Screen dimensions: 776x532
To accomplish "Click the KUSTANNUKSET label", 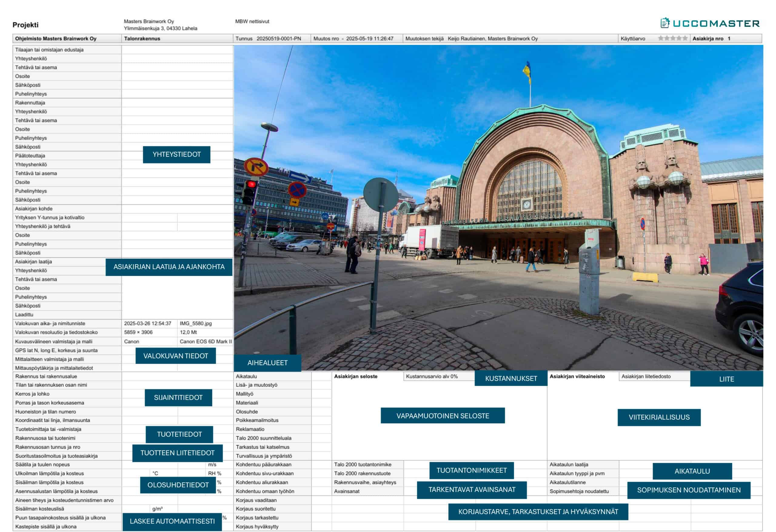I will pos(511,378).
